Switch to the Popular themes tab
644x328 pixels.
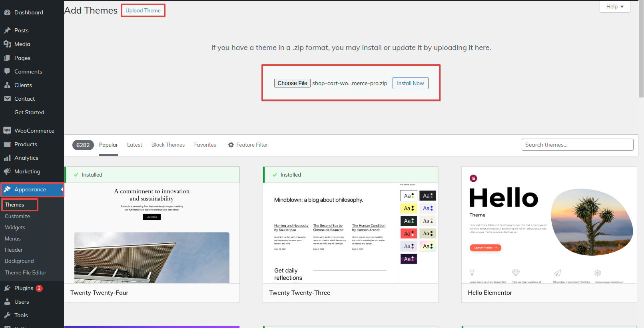click(x=108, y=145)
